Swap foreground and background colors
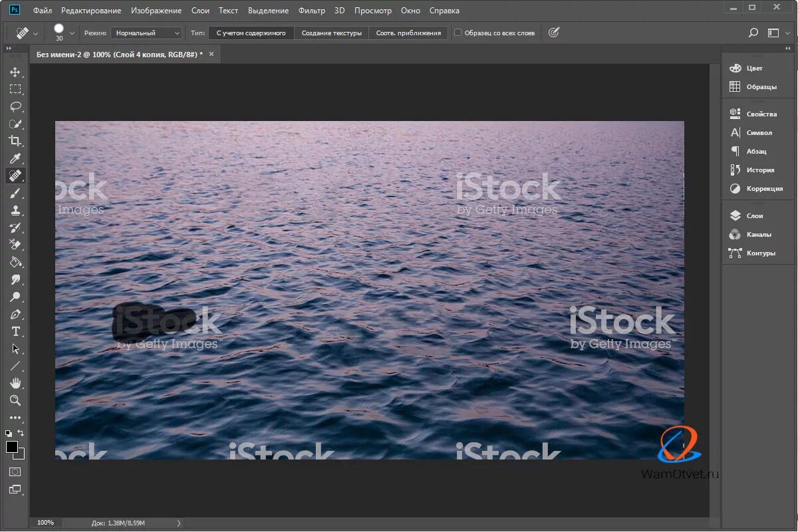Screen dimensions: 798x532 coord(21,433)
